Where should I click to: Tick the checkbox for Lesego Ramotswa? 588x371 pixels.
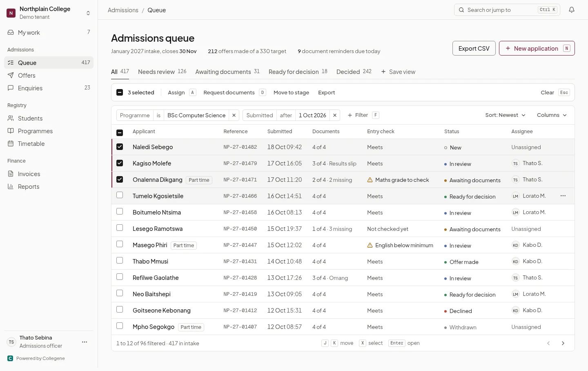click(x=120, y=228)
